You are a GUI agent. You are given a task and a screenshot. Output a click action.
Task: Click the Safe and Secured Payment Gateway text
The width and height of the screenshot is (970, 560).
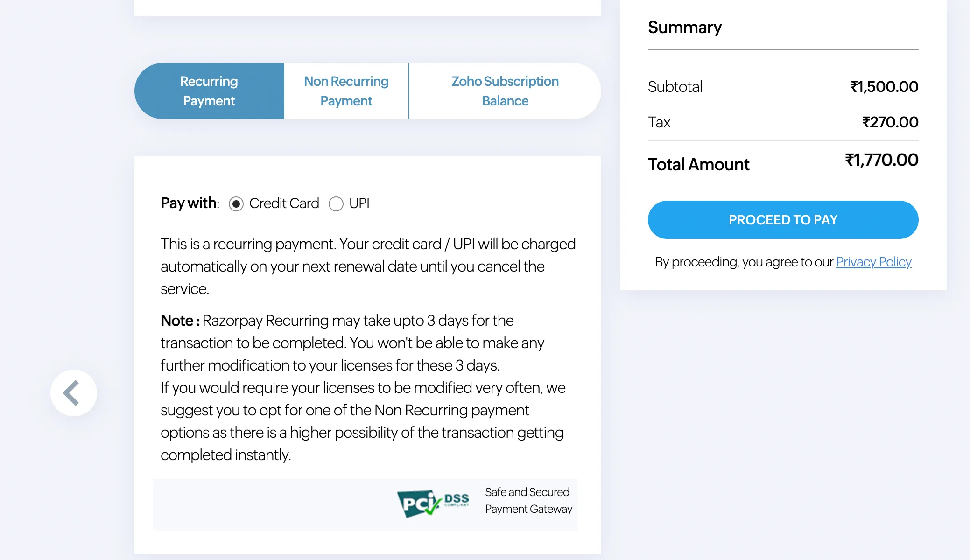528,500
